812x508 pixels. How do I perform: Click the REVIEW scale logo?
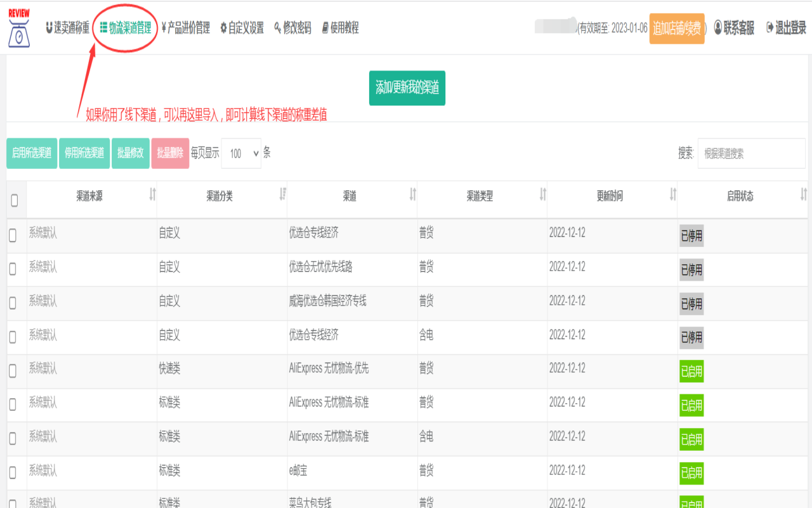pos(19,29)
